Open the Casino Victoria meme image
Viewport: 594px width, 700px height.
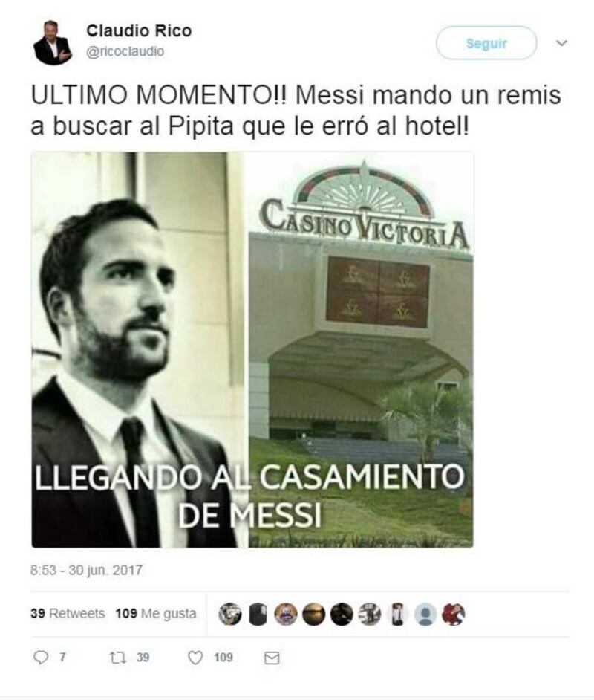click(x=252, y=349)
